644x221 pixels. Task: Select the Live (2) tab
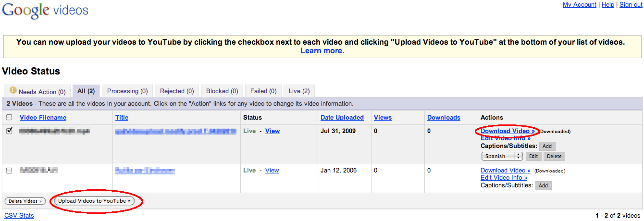click(x=299, y=91)
